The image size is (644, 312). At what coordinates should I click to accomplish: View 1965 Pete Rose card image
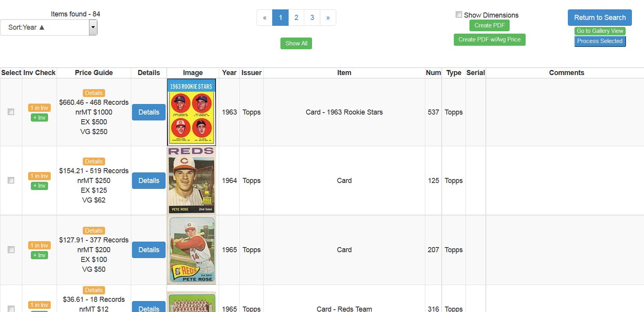coord(192,250)
